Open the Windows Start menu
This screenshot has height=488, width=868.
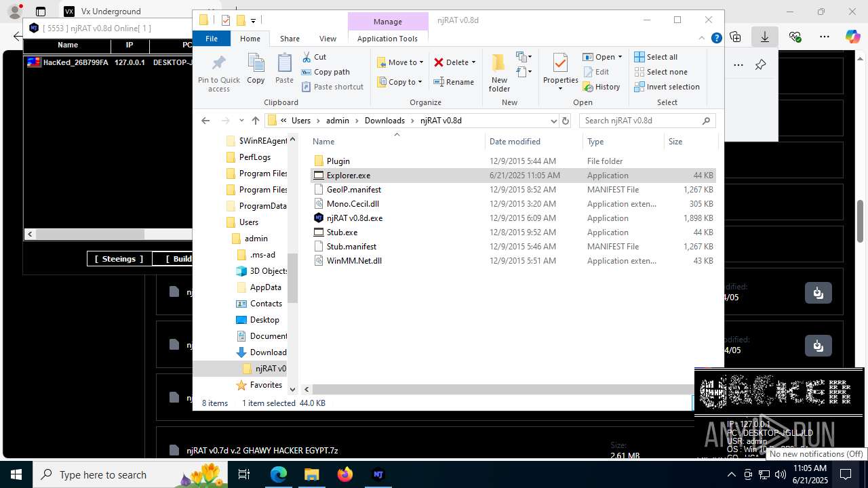[16, 474]
